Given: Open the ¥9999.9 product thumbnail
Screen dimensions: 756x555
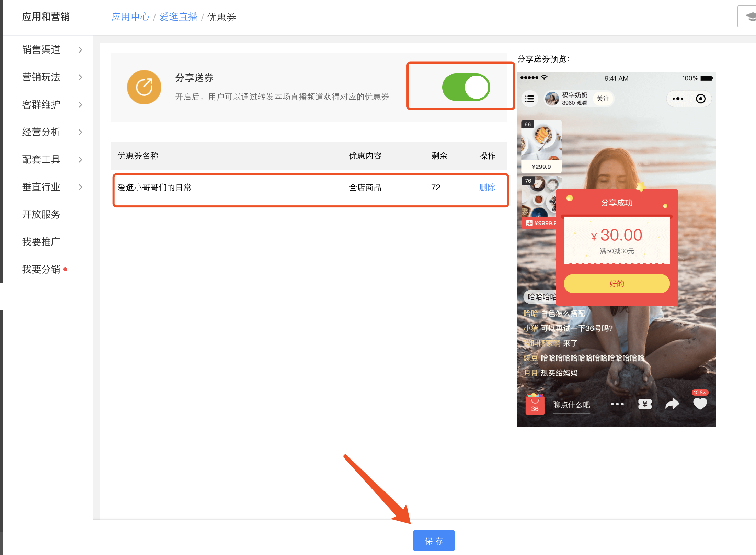Looking at the screenshot, I should tap(539, 202).
